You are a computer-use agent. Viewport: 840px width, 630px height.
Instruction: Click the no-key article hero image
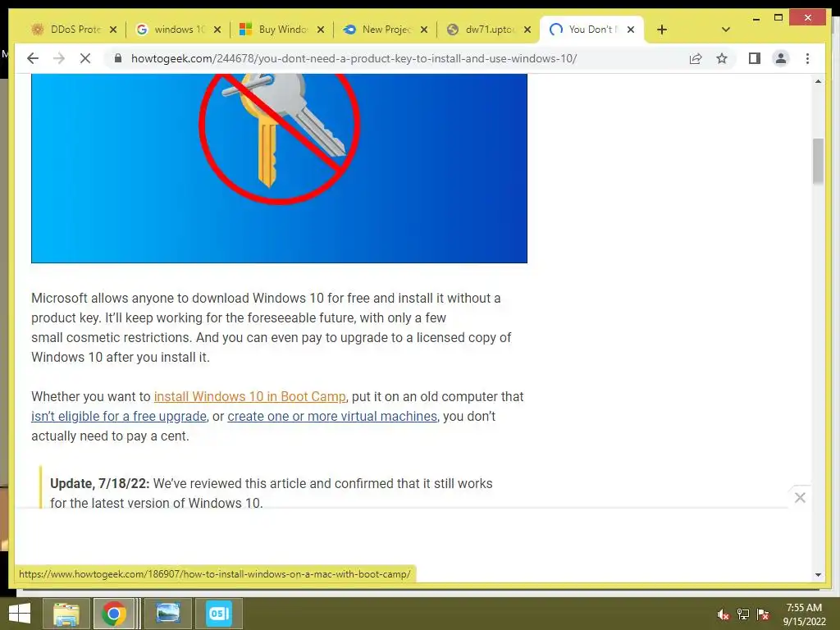[x=279, y=168]
